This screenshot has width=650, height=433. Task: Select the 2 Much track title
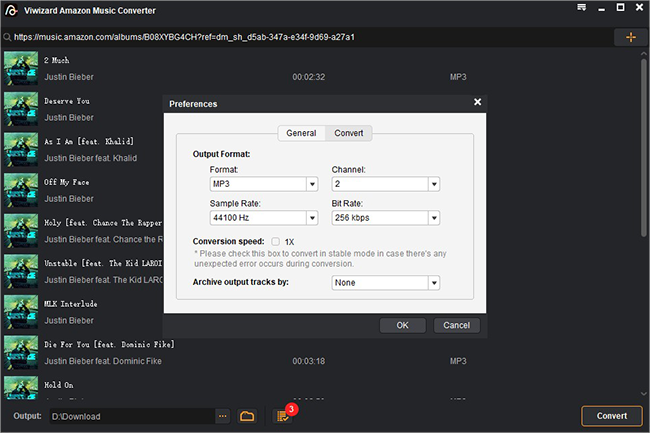(57, 60)
